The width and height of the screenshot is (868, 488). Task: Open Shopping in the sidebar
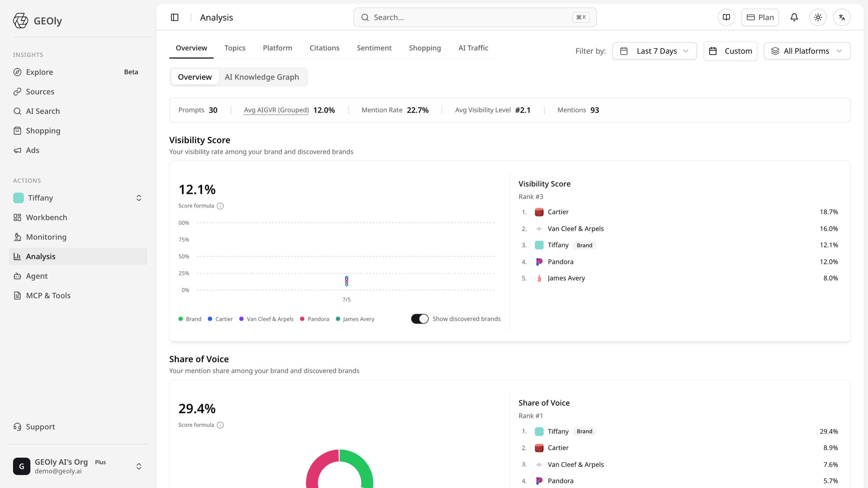pos(78,131)
